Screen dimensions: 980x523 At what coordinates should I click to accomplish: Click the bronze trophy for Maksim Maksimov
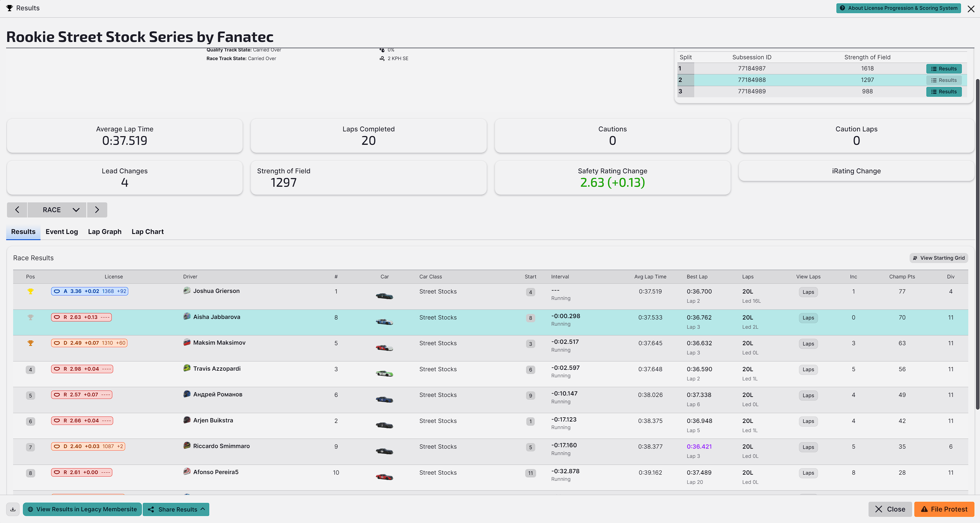(x=30, y=343)
